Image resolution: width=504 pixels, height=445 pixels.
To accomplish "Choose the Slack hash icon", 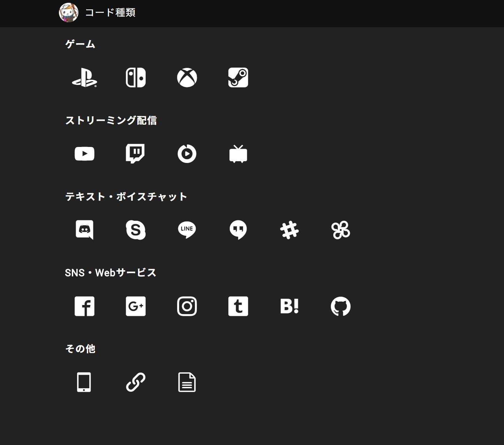I will coord(289,230).
